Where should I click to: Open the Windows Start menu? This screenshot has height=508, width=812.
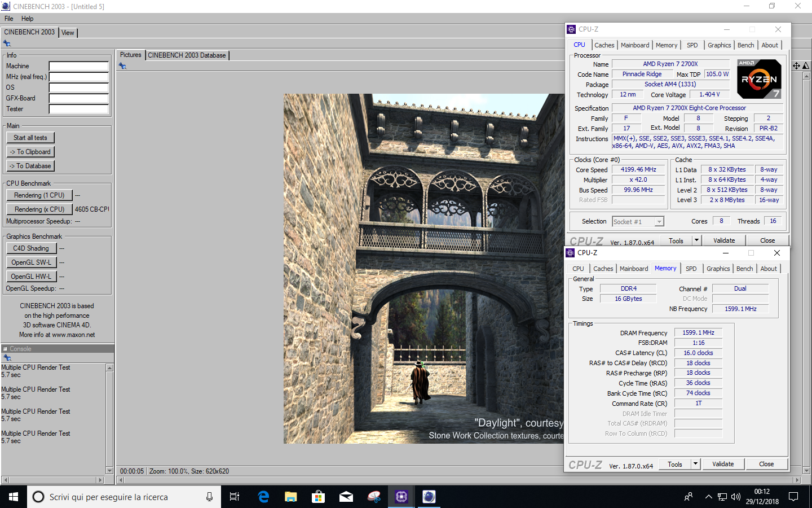(14, 497)
